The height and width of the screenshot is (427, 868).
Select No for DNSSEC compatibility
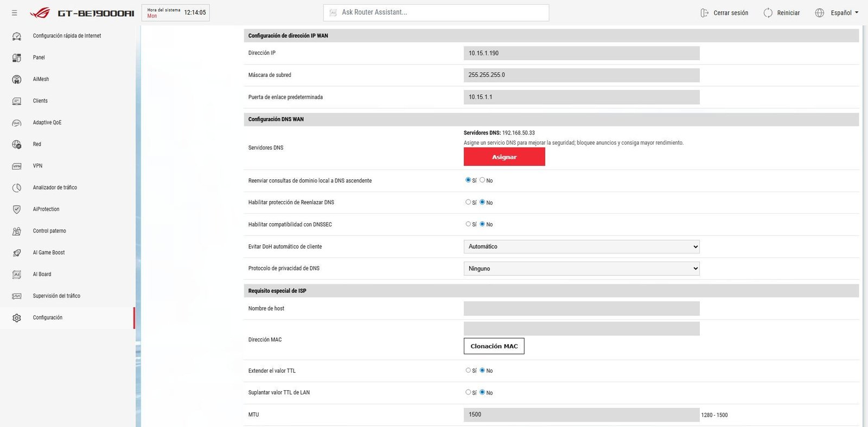(x=482, y=224)
